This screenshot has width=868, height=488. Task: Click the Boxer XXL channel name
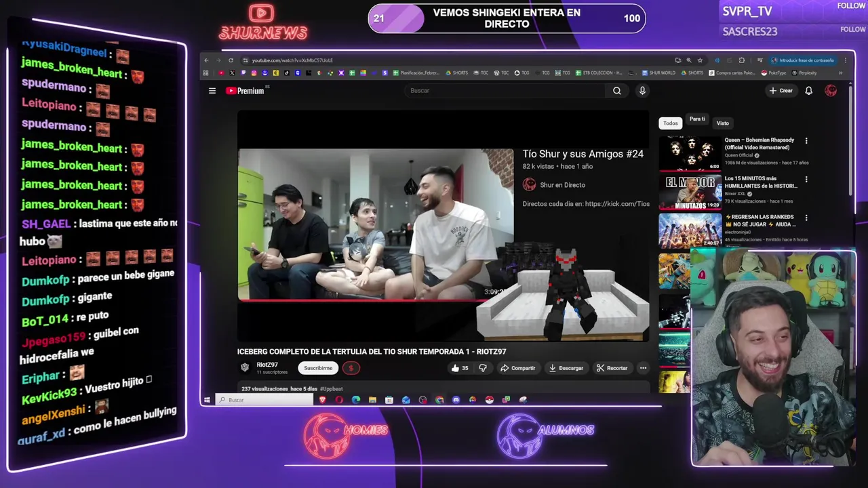735,194
